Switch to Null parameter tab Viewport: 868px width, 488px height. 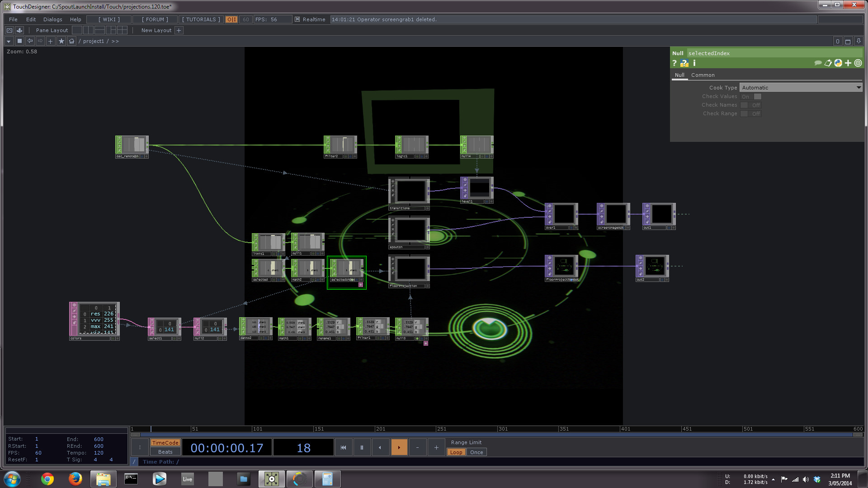point(679,75)
